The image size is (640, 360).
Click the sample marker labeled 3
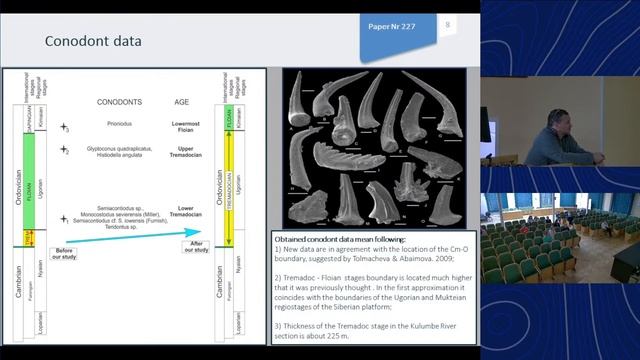pyautogui.click(x=64, y=127)
